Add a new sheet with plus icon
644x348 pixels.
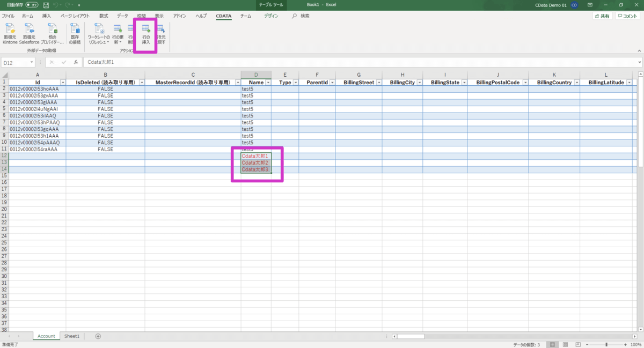point(98,336)
